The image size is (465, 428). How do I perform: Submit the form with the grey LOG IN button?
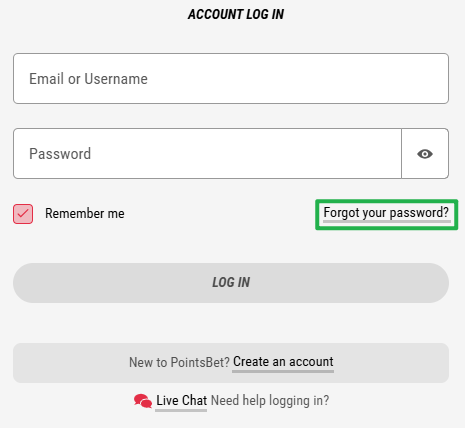coord(231,283)
